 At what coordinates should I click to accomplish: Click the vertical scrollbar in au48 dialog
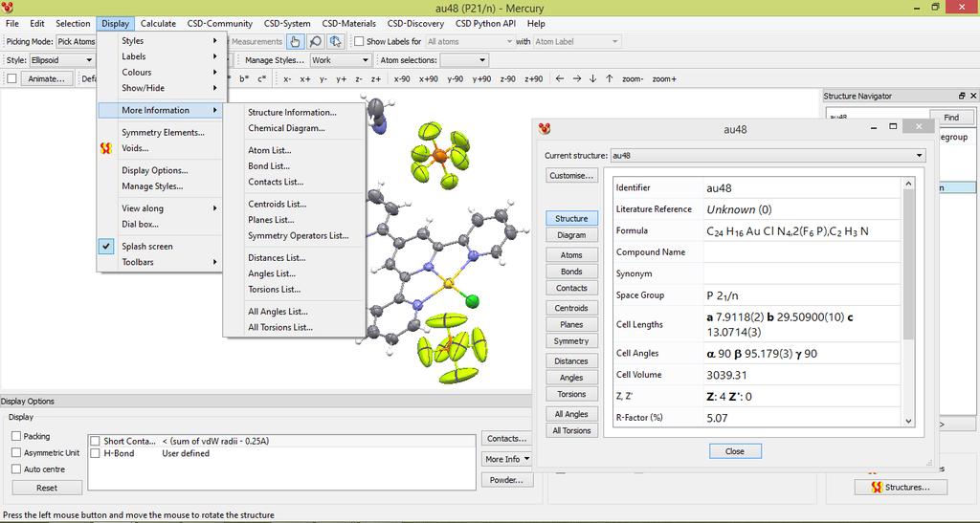point(909,265)
